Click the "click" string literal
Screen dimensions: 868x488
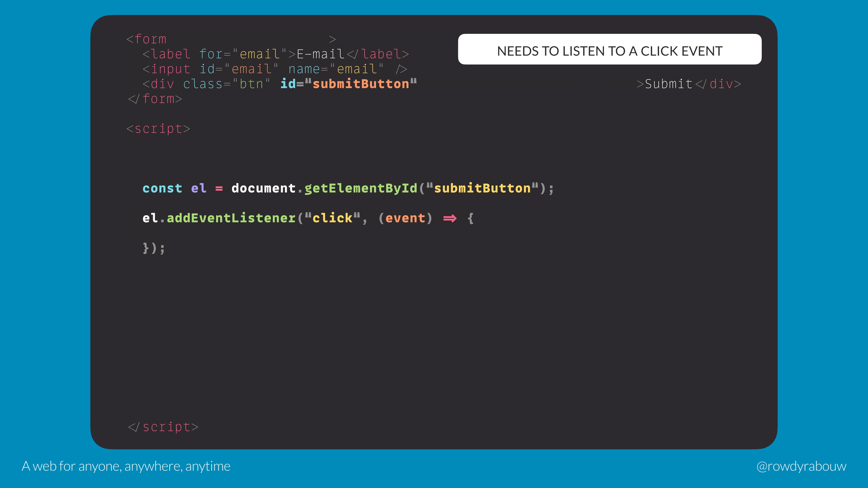(x=332, y=218)
